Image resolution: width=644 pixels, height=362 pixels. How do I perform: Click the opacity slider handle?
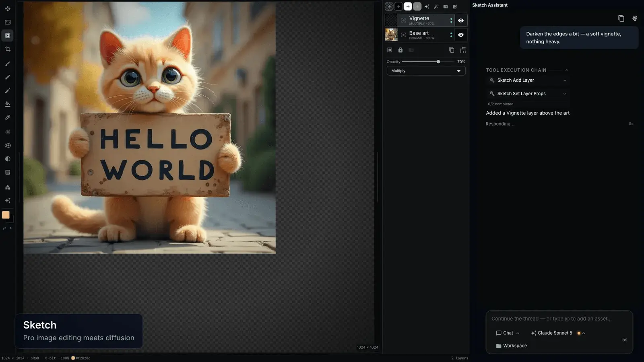coord(438,62)
